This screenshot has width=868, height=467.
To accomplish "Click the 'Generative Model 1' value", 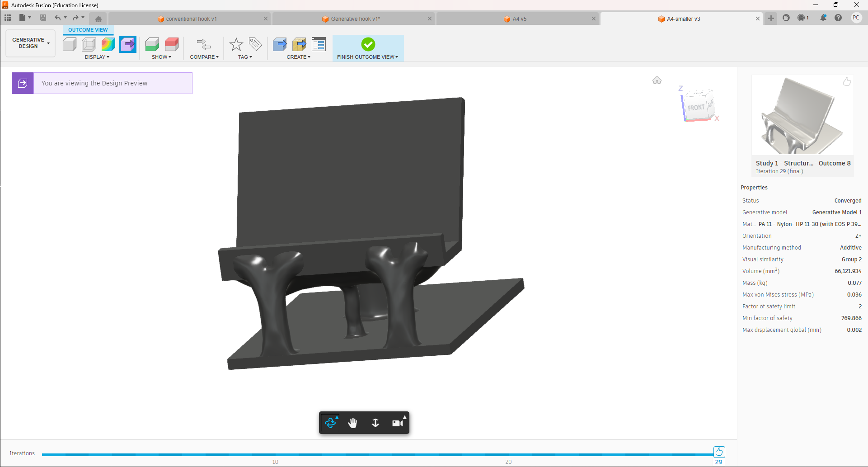I will point(837,212).
